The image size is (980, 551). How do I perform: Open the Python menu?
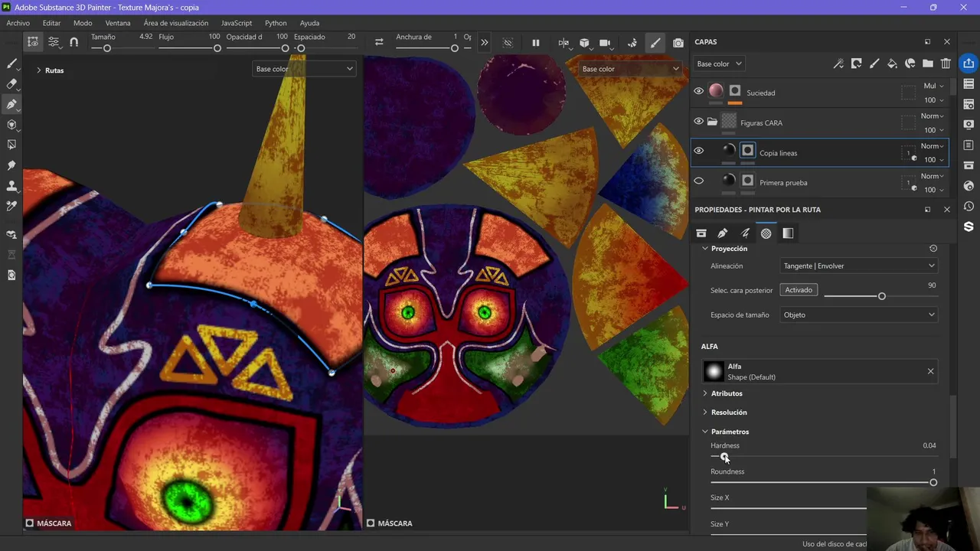point(276,23)
